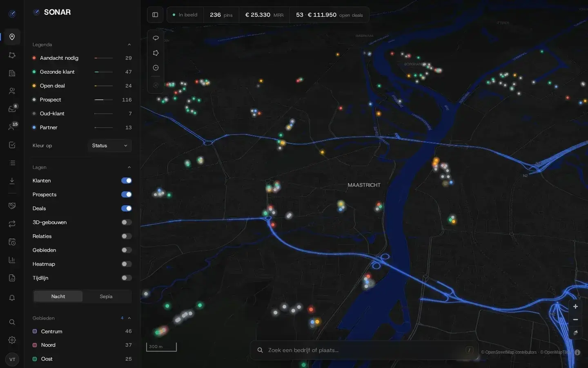This screenshot has height=368, width=588.
Task: Open the Kleur op Status dropdown
Action: (109, 146)
